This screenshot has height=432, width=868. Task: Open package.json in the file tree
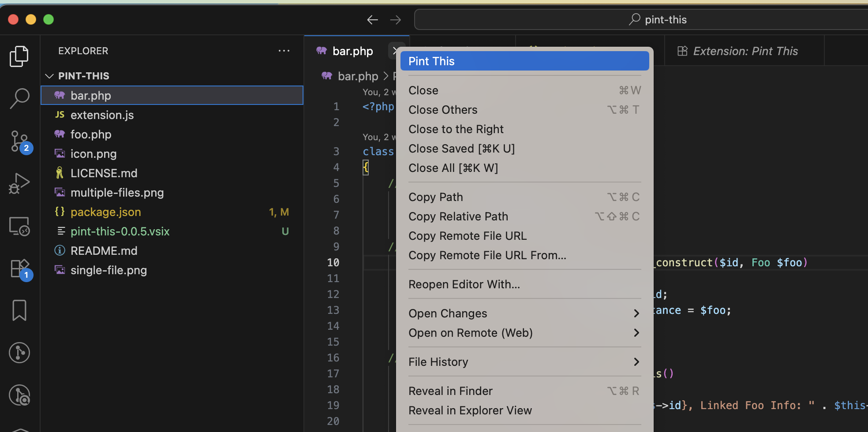coord(172,212)
